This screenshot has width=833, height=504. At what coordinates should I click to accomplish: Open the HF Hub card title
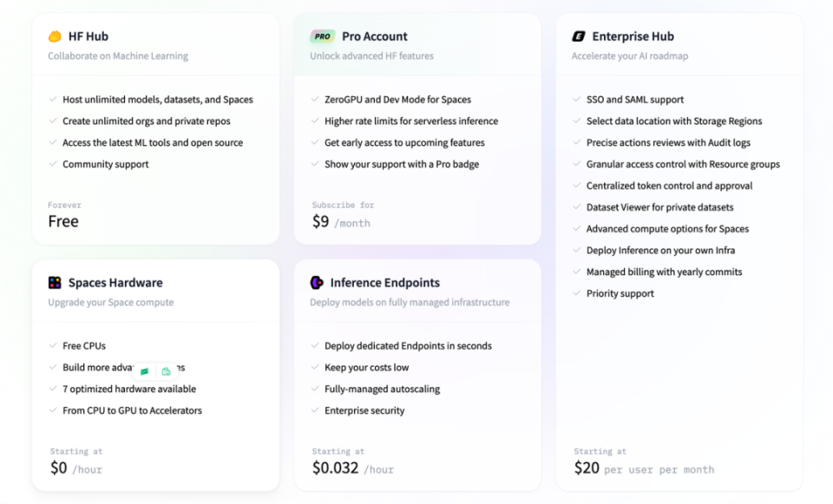tap(88, 36)
